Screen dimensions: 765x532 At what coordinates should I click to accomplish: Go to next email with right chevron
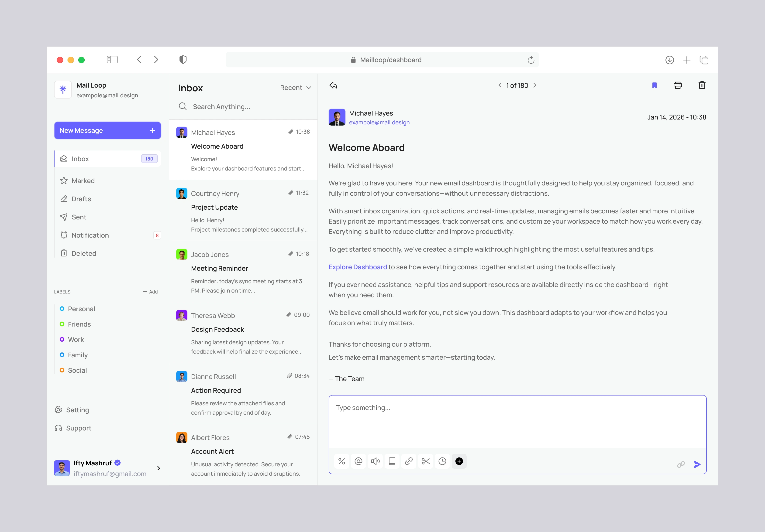[x=535, y=85]
